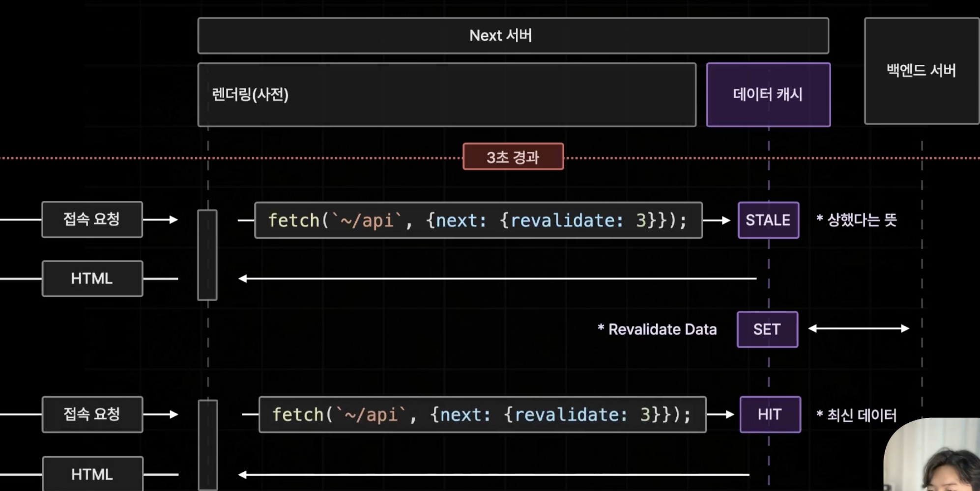Click the '* 상했다는 뜻' note
Image resolution: width=980 pixels, height=491 pixels.
pyautogui.click(x=857, y=220)
